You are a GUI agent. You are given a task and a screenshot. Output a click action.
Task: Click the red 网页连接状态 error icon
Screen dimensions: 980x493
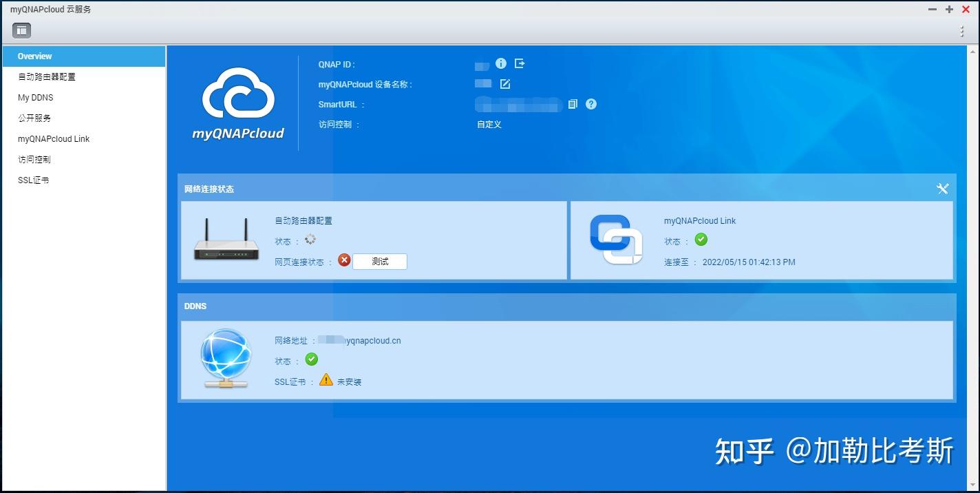click(x=344, y=261)
